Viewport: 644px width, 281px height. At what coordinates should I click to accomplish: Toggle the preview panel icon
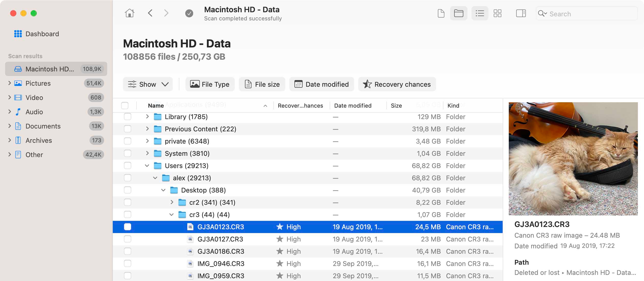point(521,13)
